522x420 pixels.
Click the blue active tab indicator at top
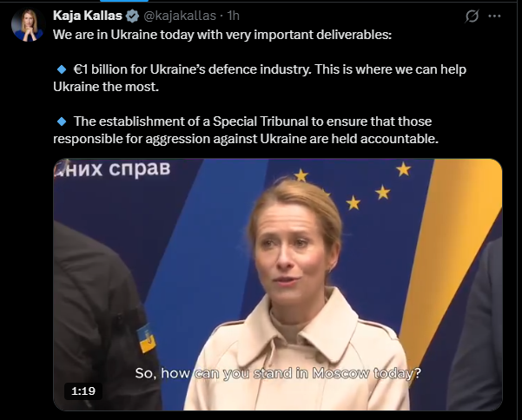pyautogui.click(x=124, y=1)
